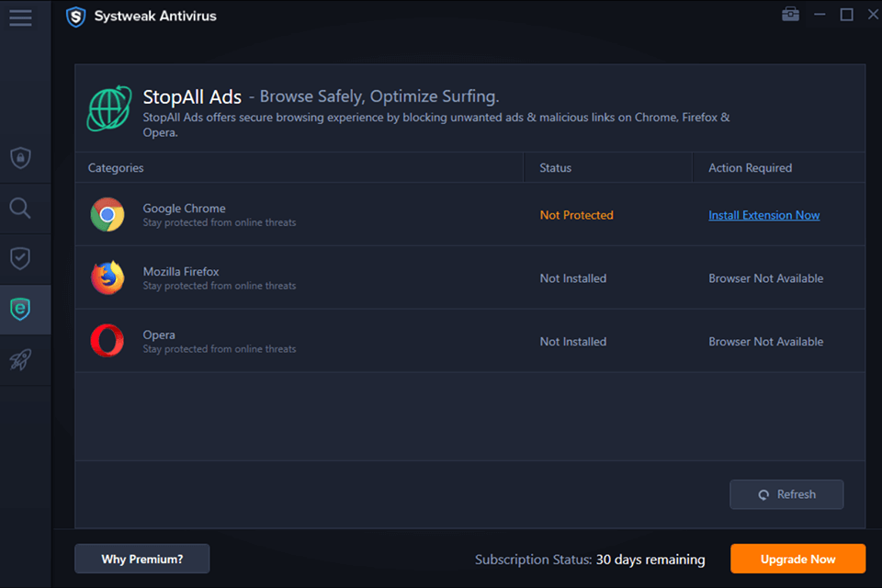Viewport: 882px width, 588px height.
Task: Click the Opera row label
Action: pyautogui.click(x=159, y=334)
